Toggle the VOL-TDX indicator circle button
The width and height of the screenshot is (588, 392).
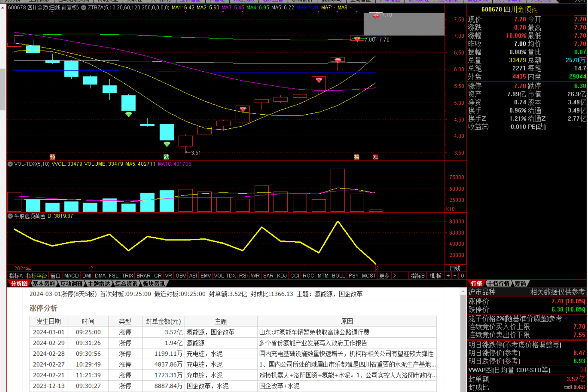pos(10,164)
